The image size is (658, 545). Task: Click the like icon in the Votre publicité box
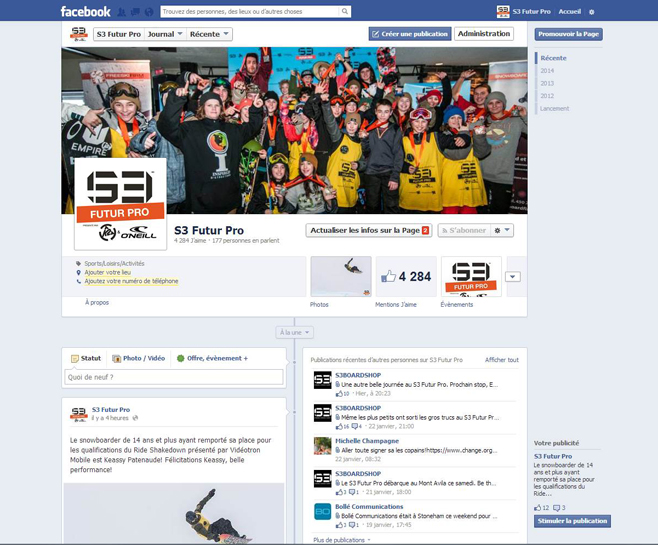coord(538,508)
